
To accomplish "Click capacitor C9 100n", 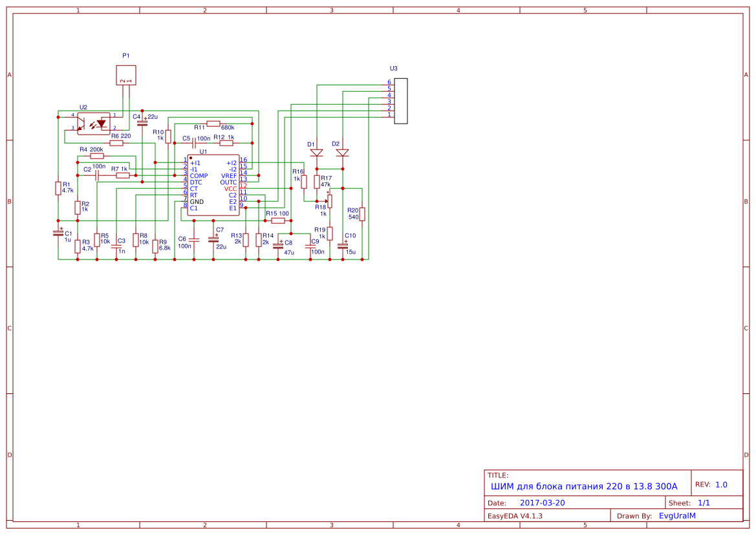I will tap(310, 246).
